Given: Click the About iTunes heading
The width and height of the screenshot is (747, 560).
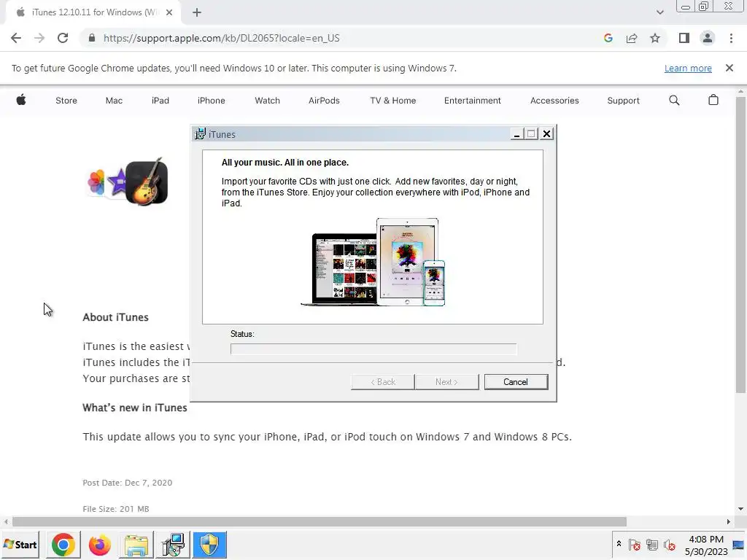Looking at the screenshot, I should point(116,317).
